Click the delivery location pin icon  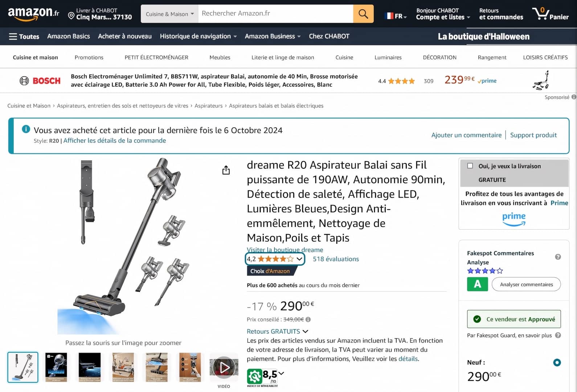(71, 16)
